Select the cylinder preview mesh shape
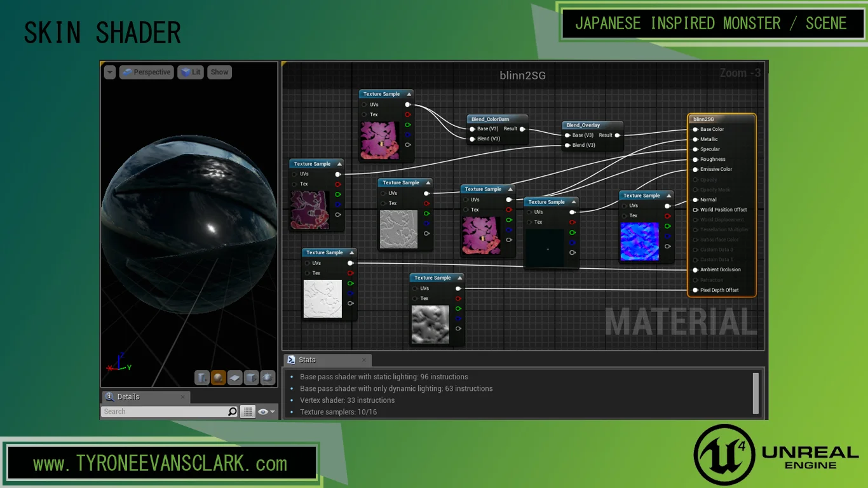Screen dimensions: 868x488 (201, 377)
